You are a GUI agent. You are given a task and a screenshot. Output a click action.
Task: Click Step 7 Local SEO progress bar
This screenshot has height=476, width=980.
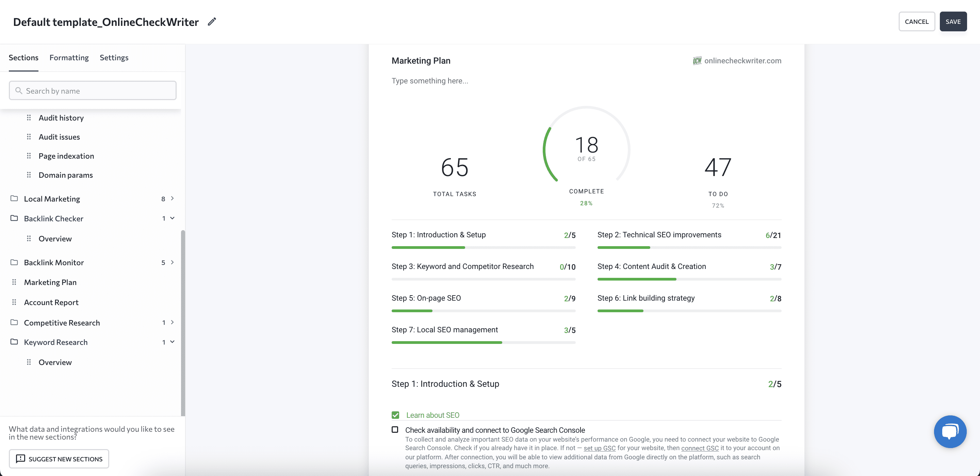[483, 342]
